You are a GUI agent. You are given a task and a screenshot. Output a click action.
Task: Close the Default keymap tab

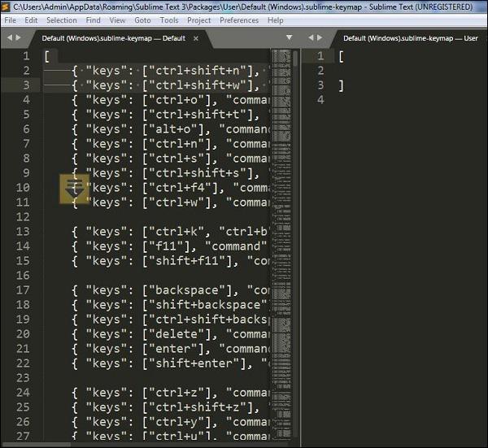pyautogui.click(x=196, y=38)
